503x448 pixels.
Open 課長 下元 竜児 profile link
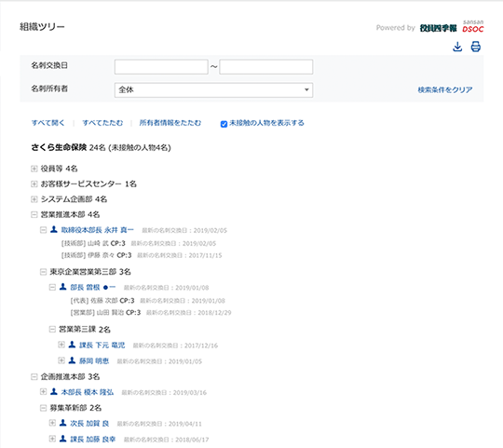[x=102, y=346]
